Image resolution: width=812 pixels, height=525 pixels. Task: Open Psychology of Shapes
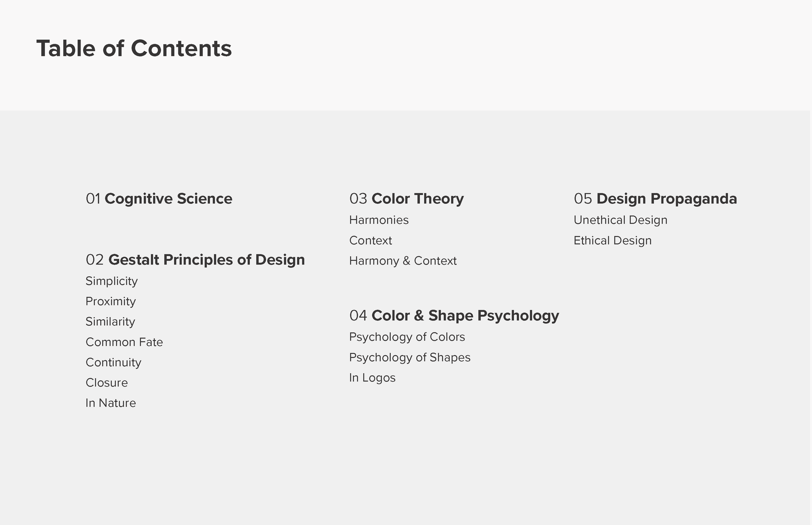click(410, 358)
